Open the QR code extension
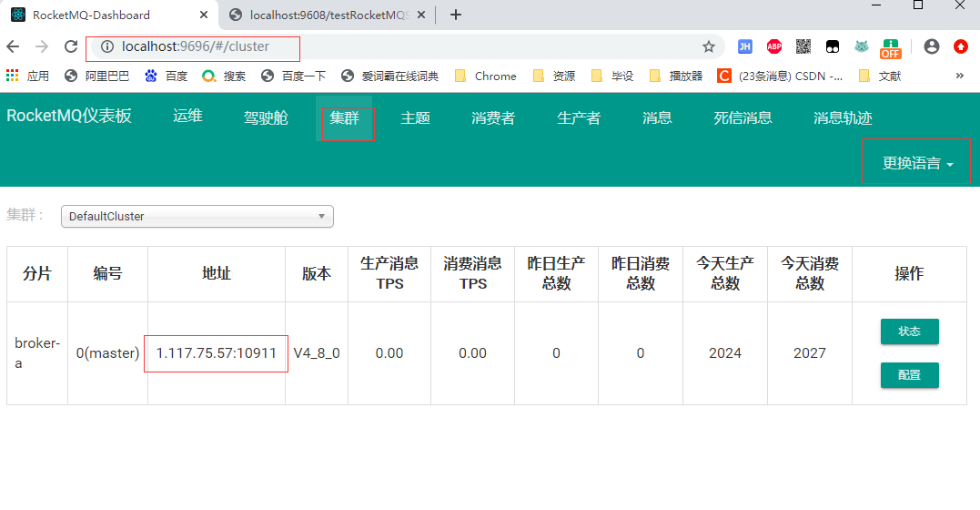Screen dimensions: 980x510 point(803,46)
